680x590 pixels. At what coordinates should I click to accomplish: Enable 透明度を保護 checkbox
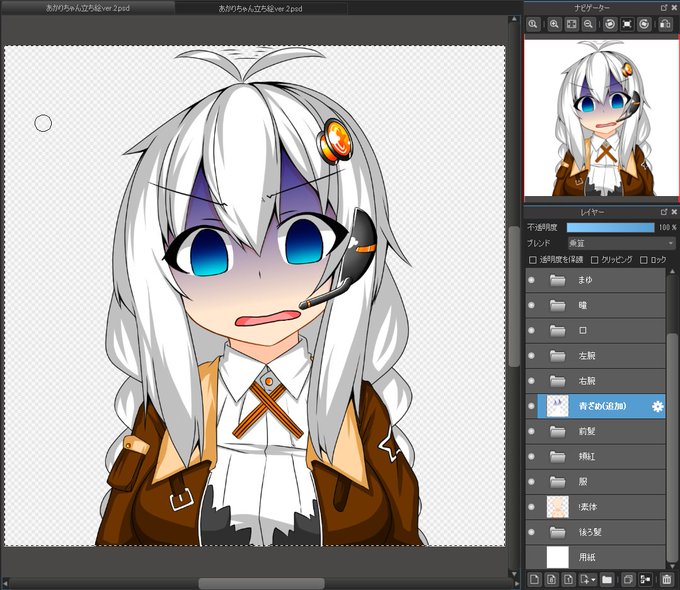tap(533, 260)
